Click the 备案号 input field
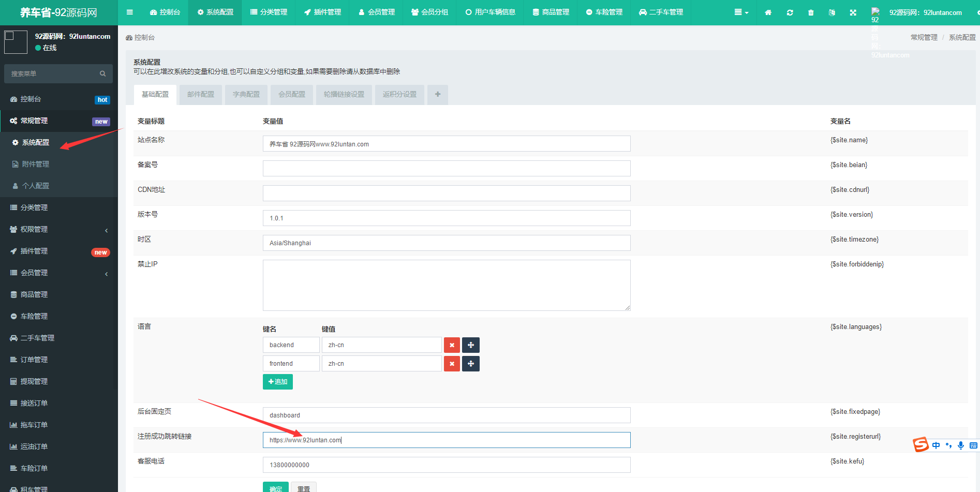The image size is (980, 492). (447, 168)
